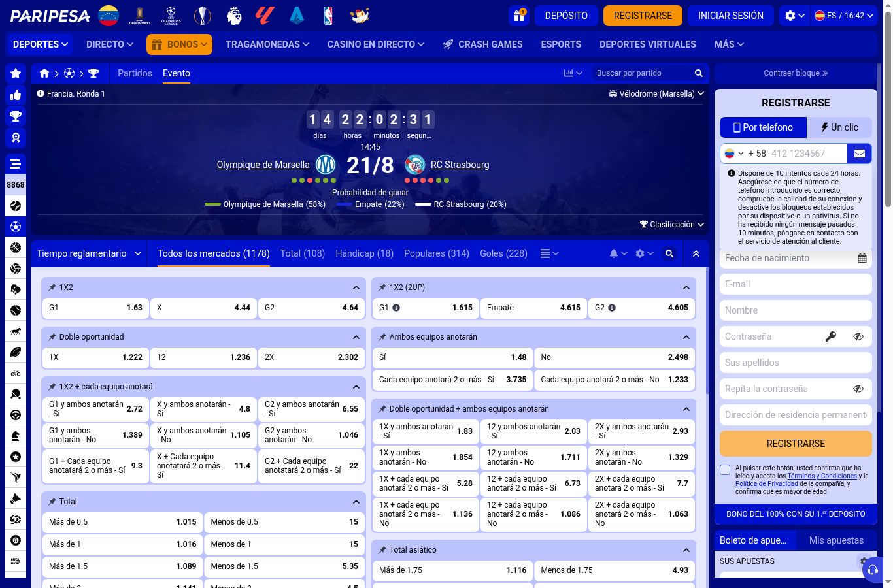This screenshot has height=588, width=893.
Task: Submit the form's orange REGISTRARSE button
Action: point(796,444)
